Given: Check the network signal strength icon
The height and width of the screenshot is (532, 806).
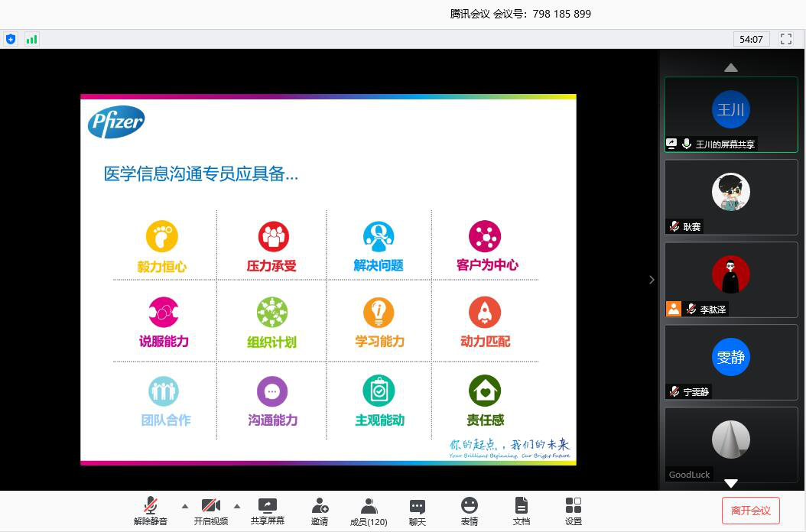Looking at the screenshot, I should [31, 39].
